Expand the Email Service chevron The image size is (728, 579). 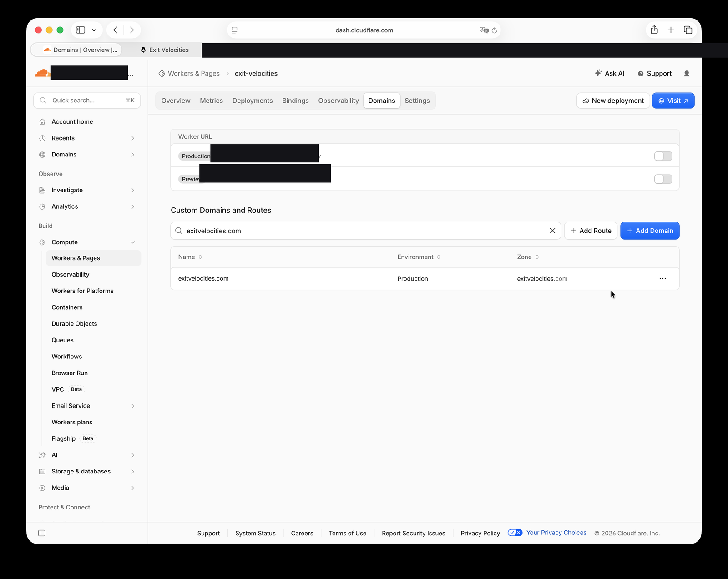(x=133, y=406)
